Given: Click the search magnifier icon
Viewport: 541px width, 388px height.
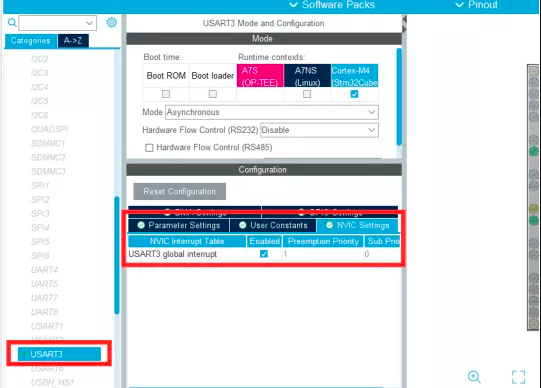Looking at the screenshot, I should tap(12, 23).
